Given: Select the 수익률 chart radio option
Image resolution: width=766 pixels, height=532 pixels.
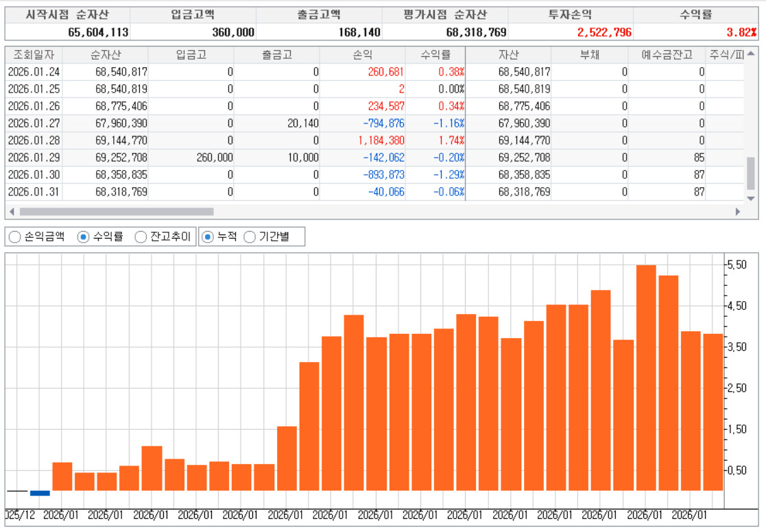Looking at the screenshot, I should click(x=84, y=237).
